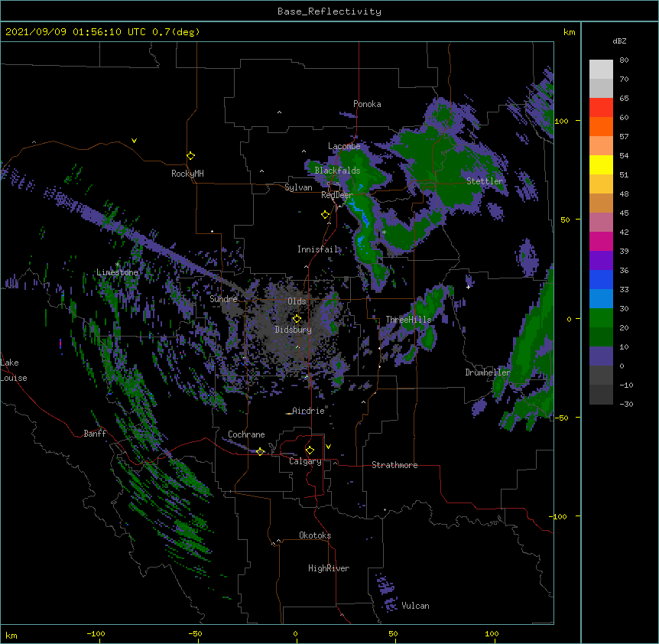This screenshot has width=659, height=644.
Task: Click the red 65 dBZ legend swatch
Action: [601, 108]
